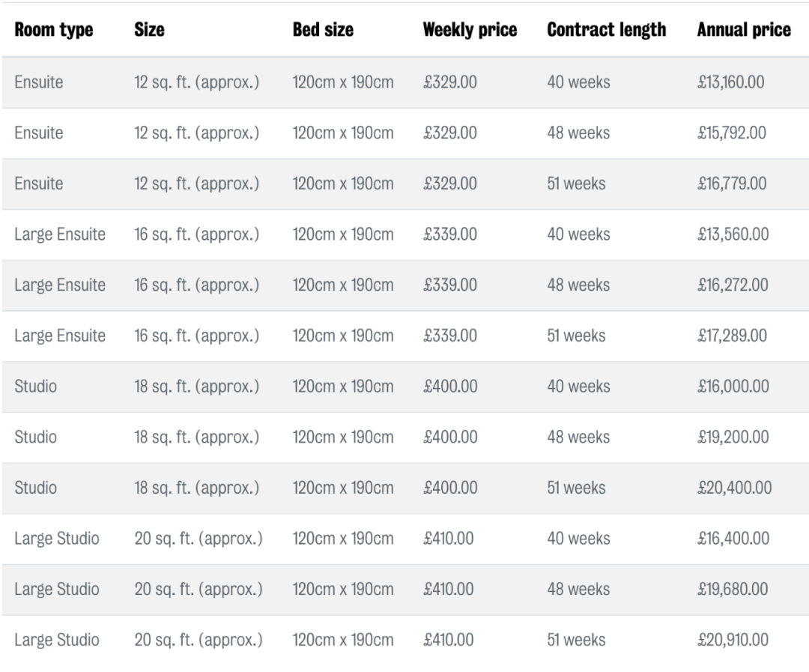
Task: Click the £13,560.00 Large Ensuite annual price
Action: 732,234
